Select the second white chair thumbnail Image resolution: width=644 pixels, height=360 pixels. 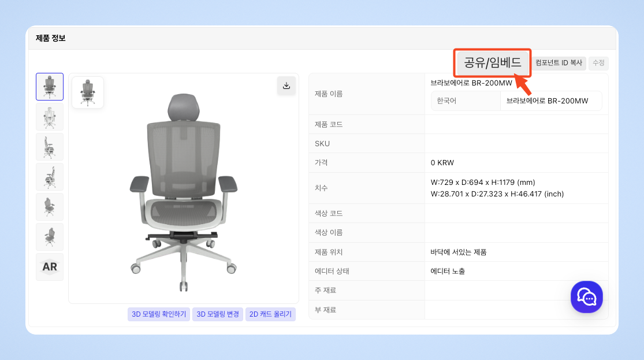(50, 117)
